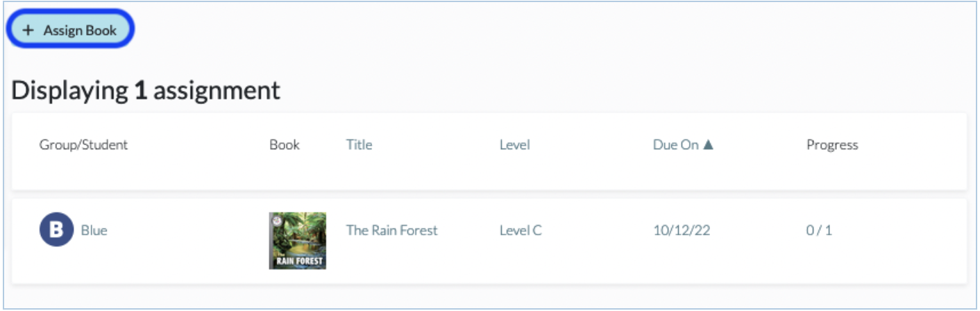980x311 pixels.
Task: Click the Group/Student column header
Action: [x=83, y=144]
